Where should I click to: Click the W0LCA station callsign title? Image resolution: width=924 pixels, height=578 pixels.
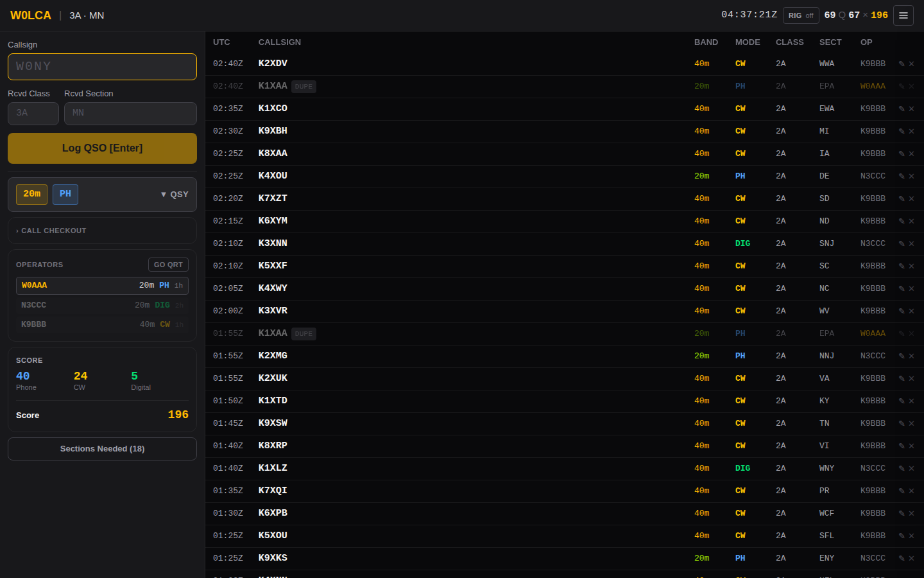pos(31,15)
